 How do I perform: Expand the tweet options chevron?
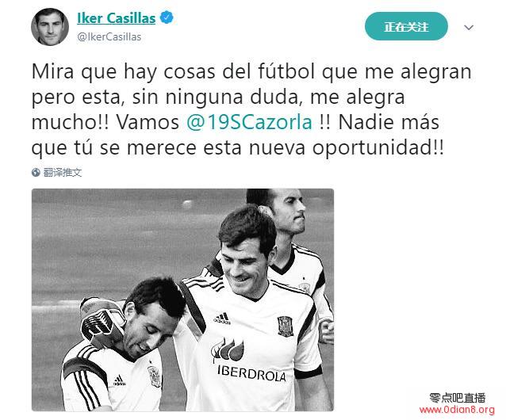(469, 28)
